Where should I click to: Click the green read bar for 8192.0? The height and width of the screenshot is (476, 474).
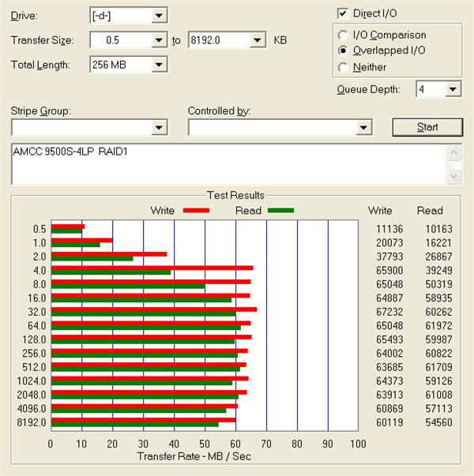pyautogui.click(x=135, y=425)
